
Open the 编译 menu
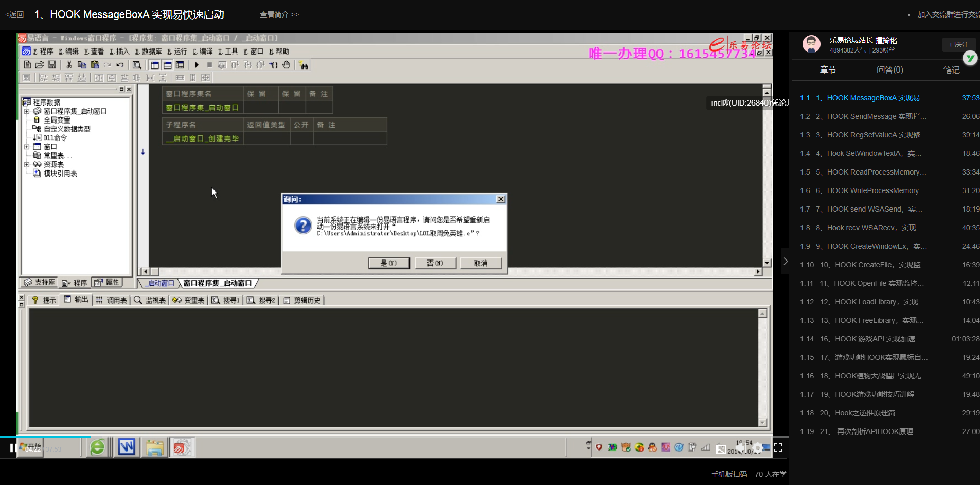click(203, 51)
